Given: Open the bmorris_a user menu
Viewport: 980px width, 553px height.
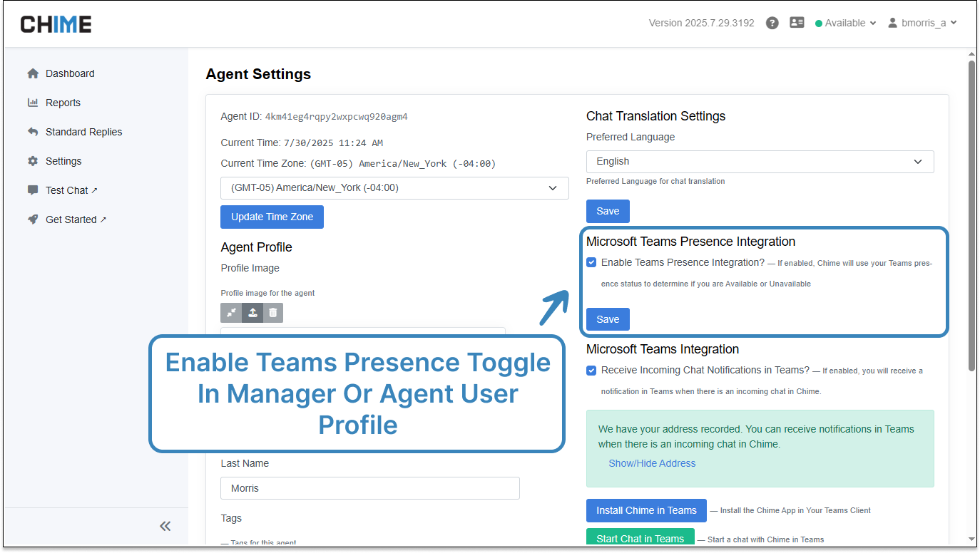Looking at the screenshot, I should tap(922, 23).
